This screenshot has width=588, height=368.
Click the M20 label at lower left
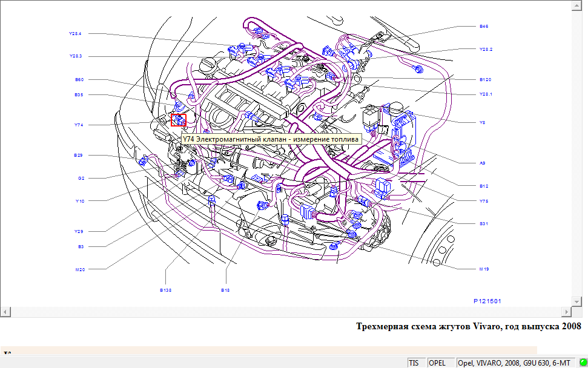(x=79, y=269)
